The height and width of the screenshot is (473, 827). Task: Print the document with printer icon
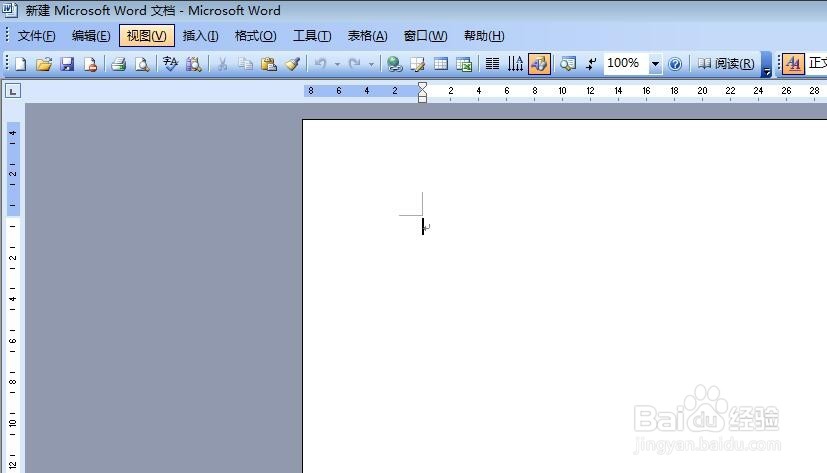click(x=119, y=64)
